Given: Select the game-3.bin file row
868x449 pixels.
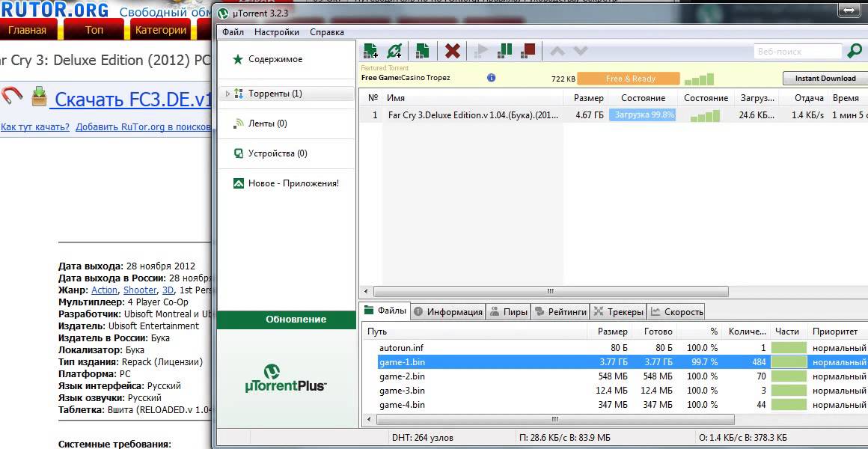Looking at the screenshot, I should pos(614,391).
